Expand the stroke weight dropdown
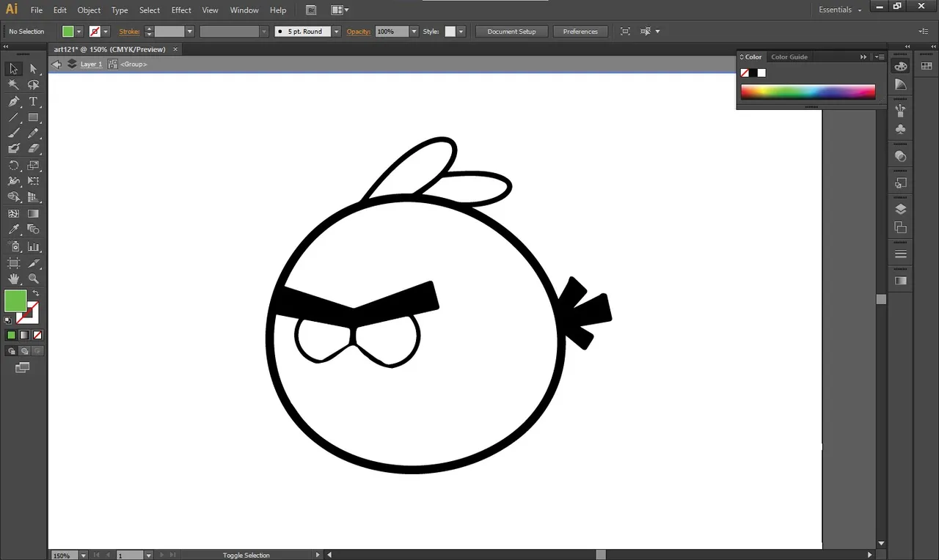Image resolution: width=939 pixels, height=560 pixels. point(190,32)
